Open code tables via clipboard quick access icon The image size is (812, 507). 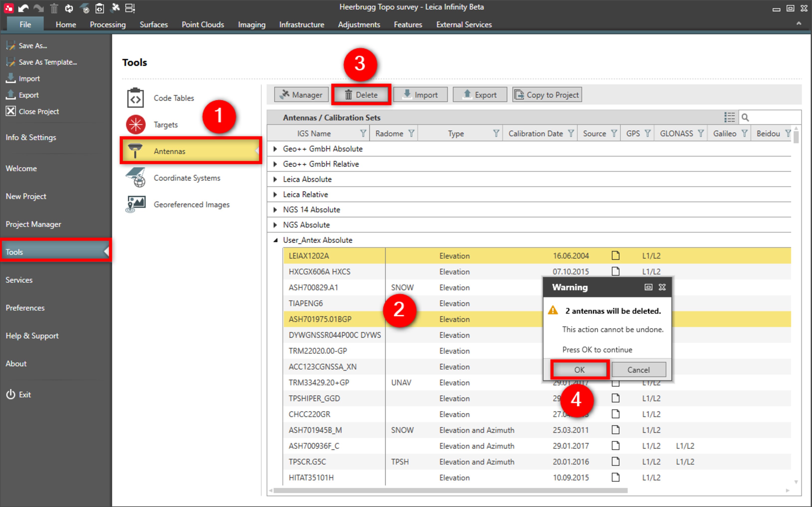click(100, 8)
